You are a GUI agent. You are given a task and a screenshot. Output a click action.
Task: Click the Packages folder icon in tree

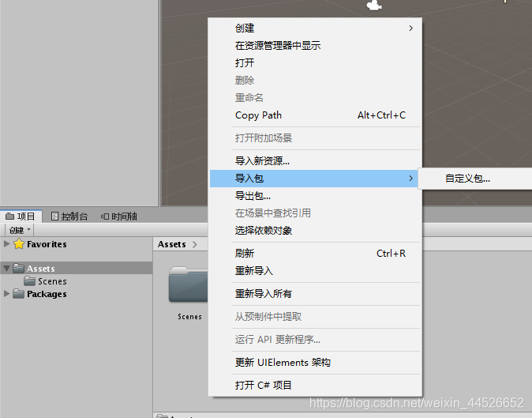tap(19, 293)
